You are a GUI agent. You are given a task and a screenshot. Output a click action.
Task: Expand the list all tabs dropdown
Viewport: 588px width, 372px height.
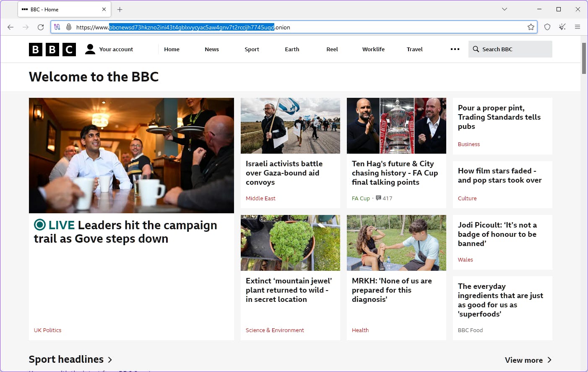tap(505, 9)
